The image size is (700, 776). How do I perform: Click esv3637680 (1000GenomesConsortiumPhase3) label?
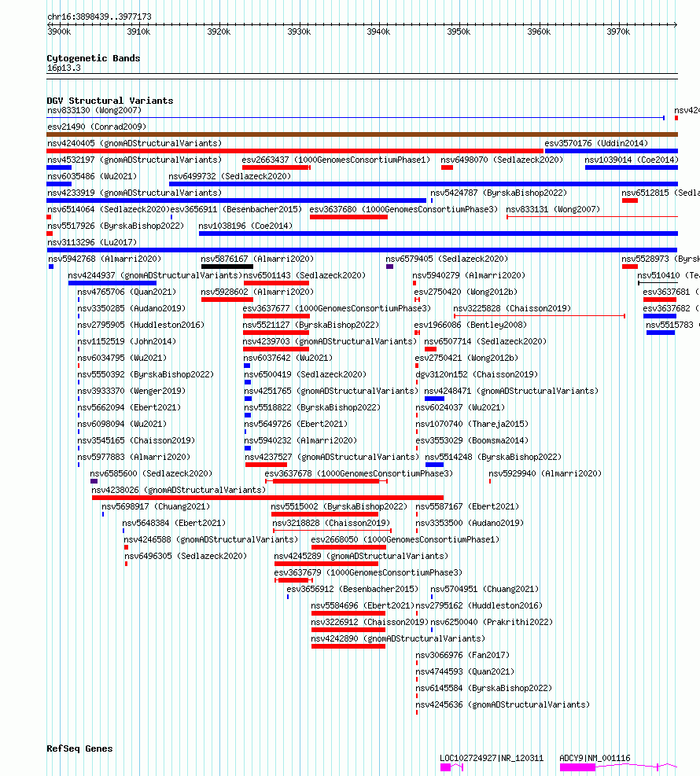point(403,209)
